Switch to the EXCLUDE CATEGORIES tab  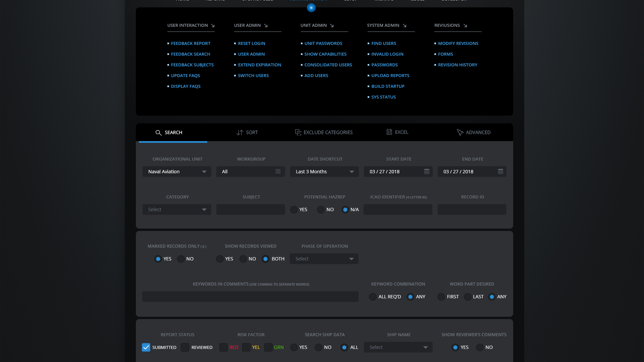click(324, 133)
